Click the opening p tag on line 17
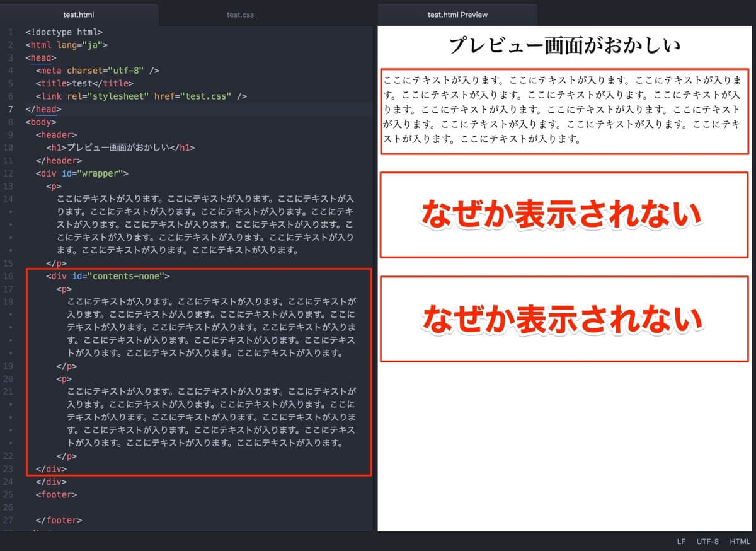 pos(64,289)
